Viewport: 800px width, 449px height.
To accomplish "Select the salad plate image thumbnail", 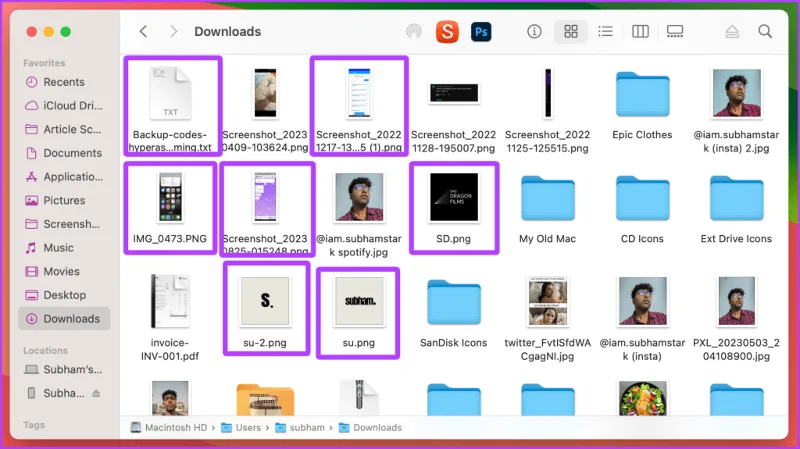I will 642,398.
